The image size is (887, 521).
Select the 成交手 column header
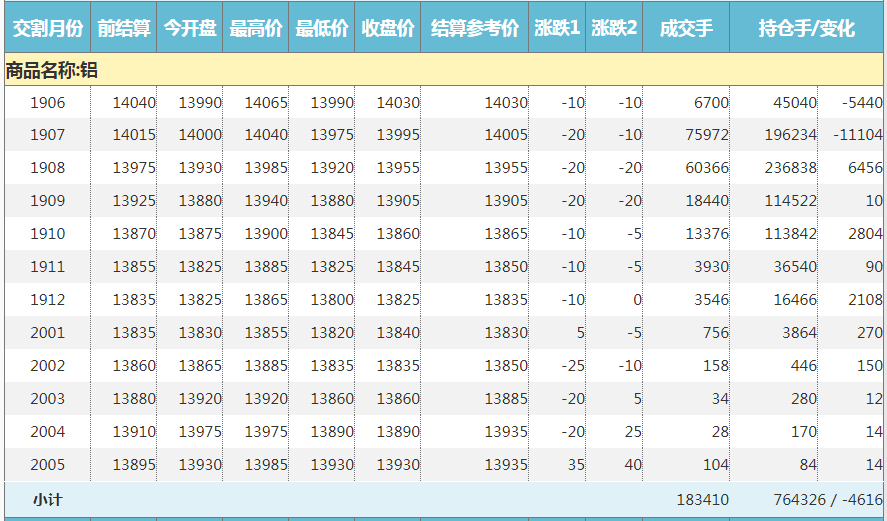tap(686, 29)
